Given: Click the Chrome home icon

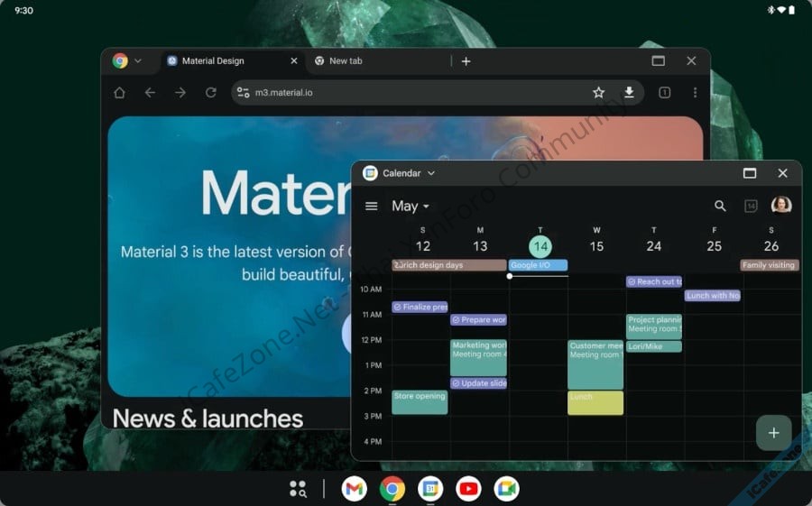Looking at the screenshot, I should (119, 92).
